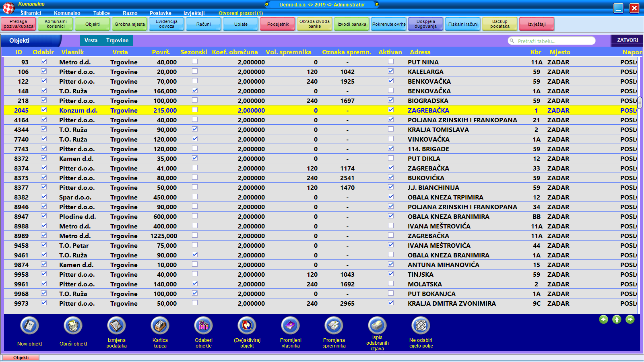
Task: Open the Izvještaji menu
Action: coord(194,13)
